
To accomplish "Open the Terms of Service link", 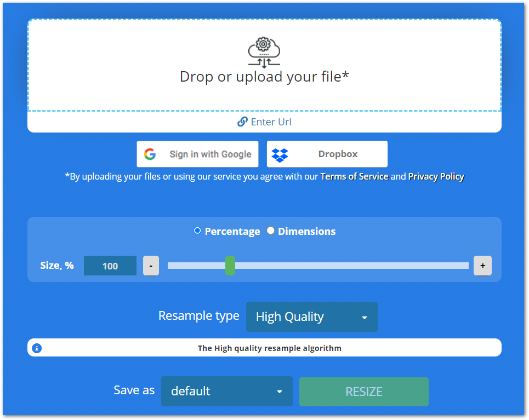I will point(354,176).
